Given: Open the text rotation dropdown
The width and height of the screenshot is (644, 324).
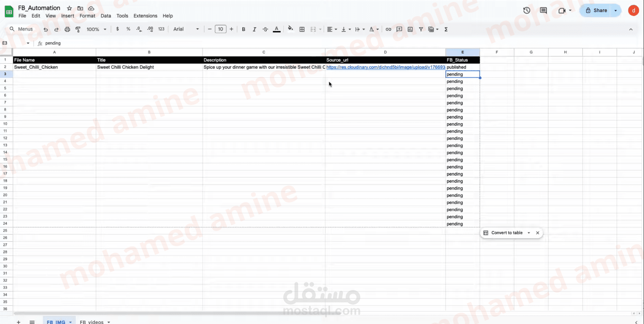Looking at the screenshot, I should pos(374,29).
